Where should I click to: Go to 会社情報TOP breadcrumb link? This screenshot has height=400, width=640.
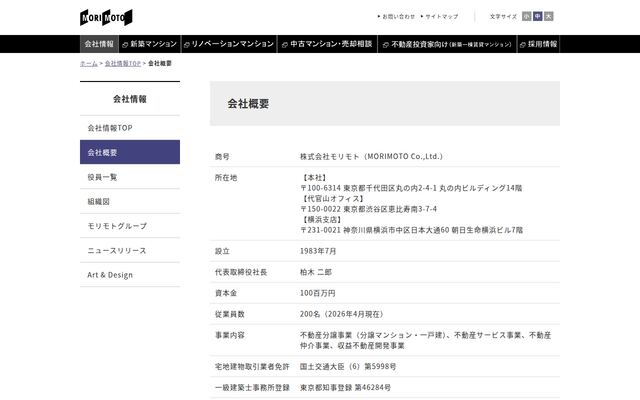pos(122,64)
